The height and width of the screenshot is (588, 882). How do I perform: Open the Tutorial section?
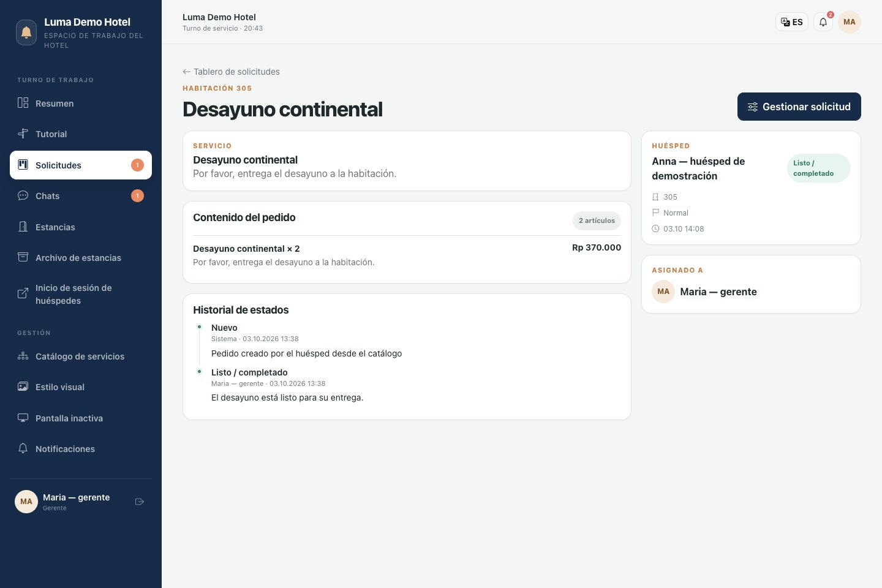coord(81,134)
